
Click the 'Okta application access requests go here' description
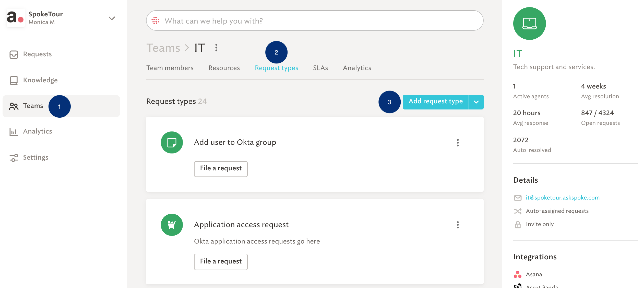pyautogui.click(x=257, y=241)
